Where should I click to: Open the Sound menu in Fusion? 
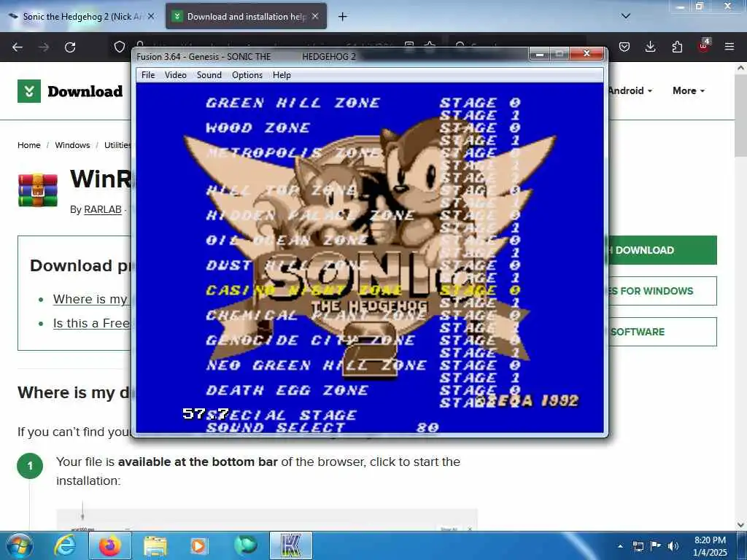pos(209,75)
